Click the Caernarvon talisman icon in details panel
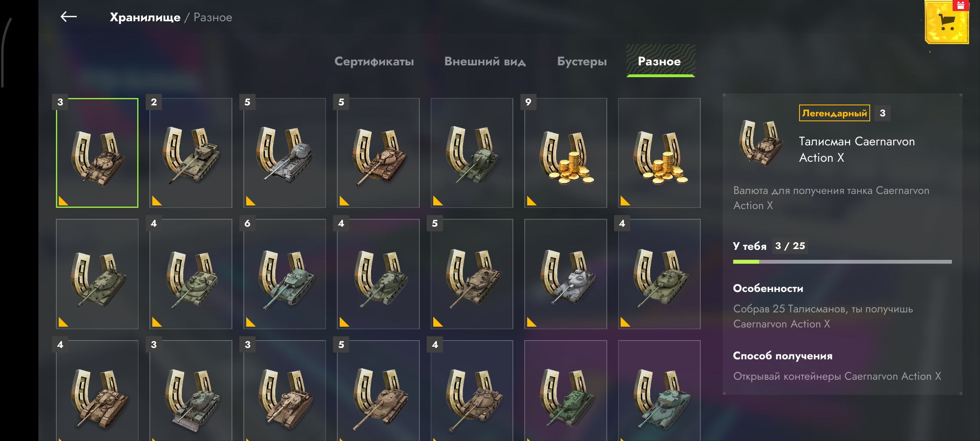 tap(761, 143)
